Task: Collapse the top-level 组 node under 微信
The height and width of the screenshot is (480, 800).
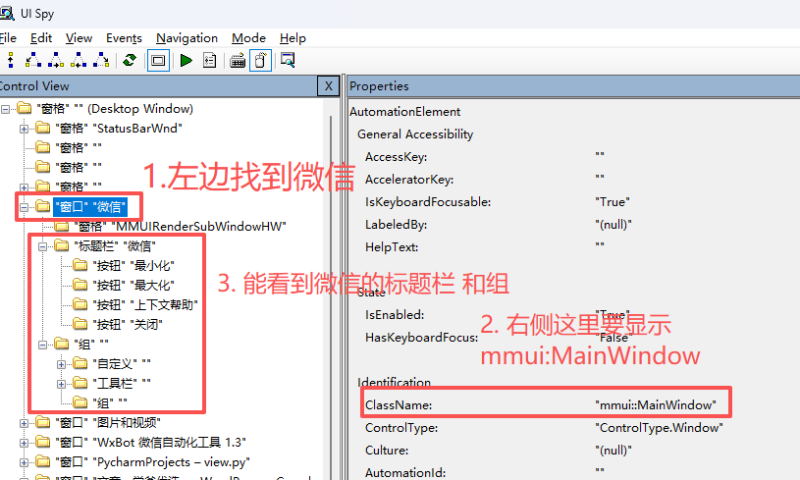Action: tap(43, 344)
